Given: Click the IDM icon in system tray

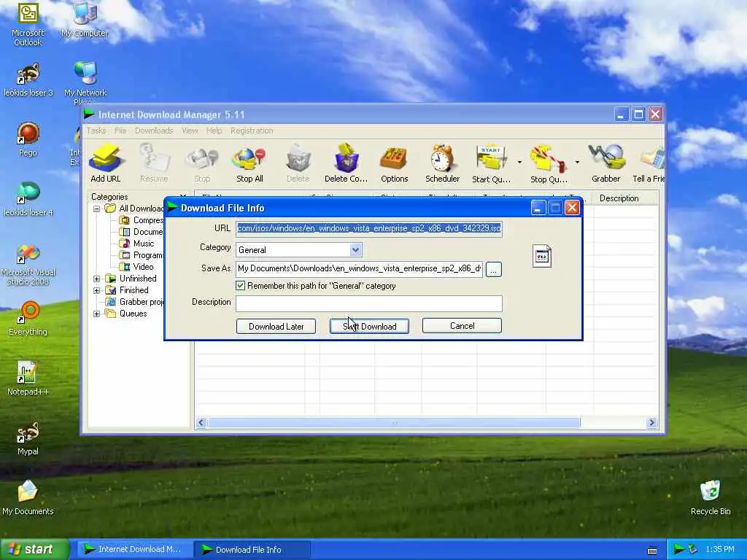Looking at the screenshot, I should click(678, 550).
